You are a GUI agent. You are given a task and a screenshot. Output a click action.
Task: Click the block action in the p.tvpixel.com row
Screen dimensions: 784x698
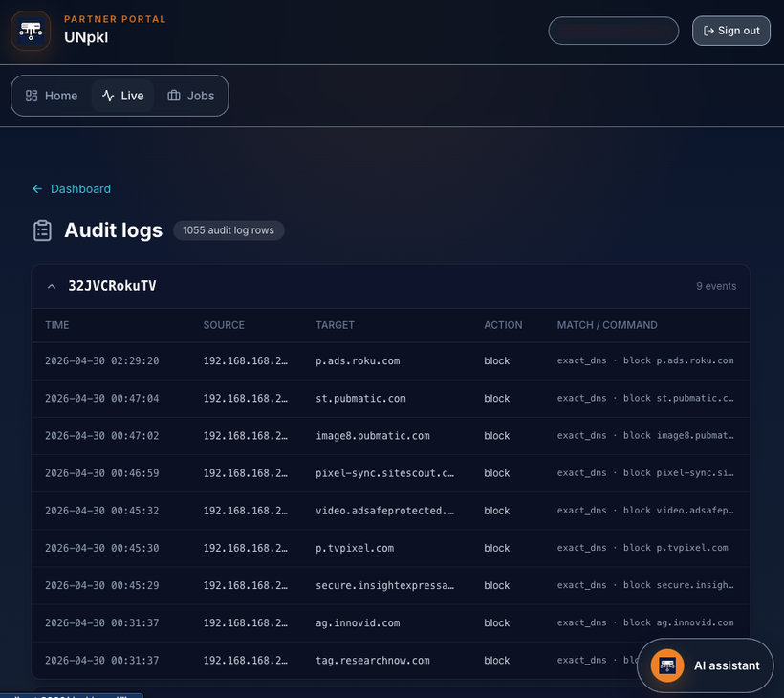tap(496, 548)
